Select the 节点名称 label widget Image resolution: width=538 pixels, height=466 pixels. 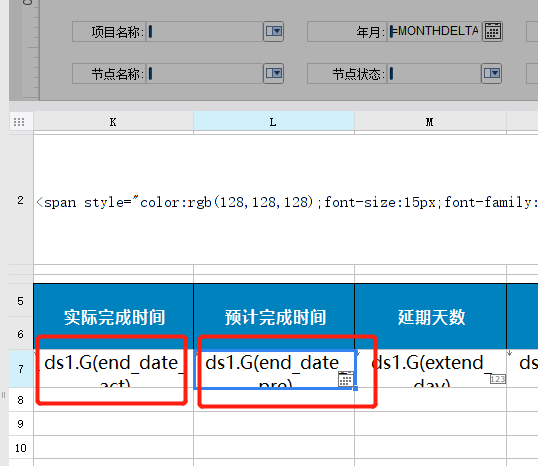tap(109, 73)
